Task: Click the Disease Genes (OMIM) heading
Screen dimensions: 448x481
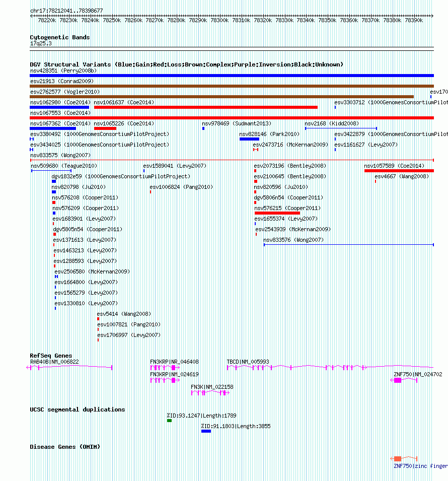Action: [65, 447]
